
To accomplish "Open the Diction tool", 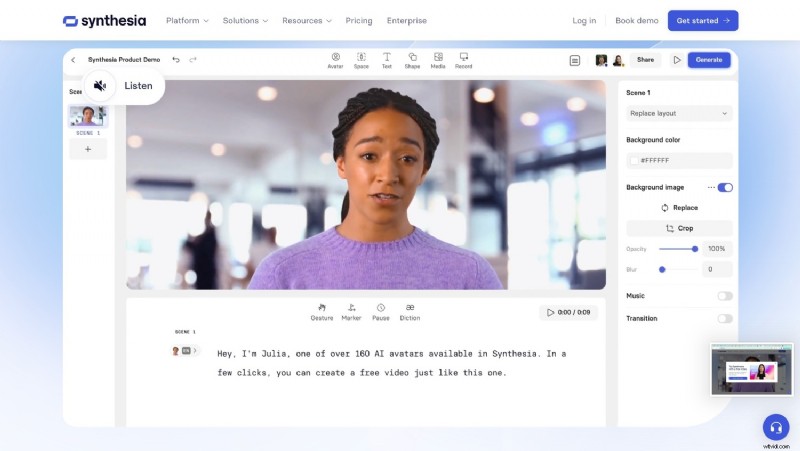I will click(410, 312).
